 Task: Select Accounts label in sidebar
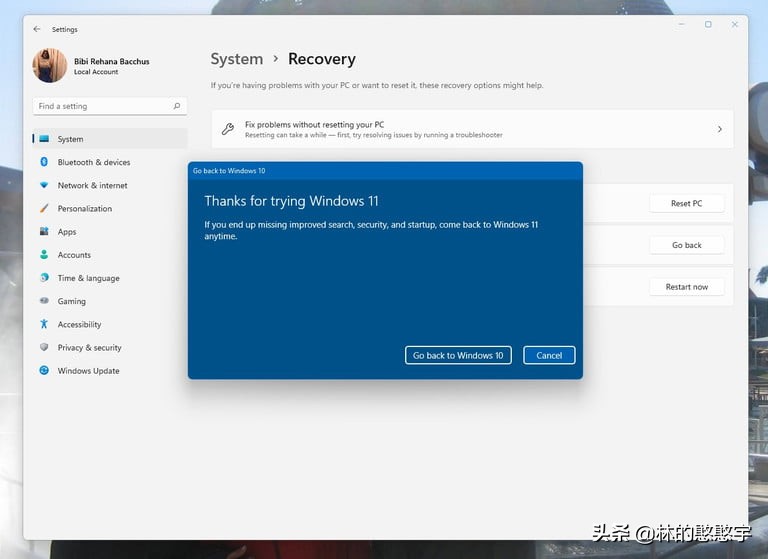pos(74,255)
